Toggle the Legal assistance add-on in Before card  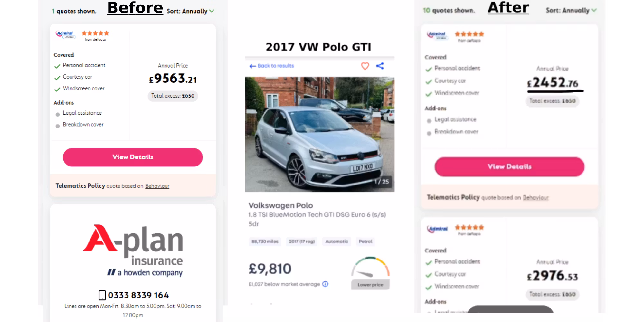coord(58,114)
